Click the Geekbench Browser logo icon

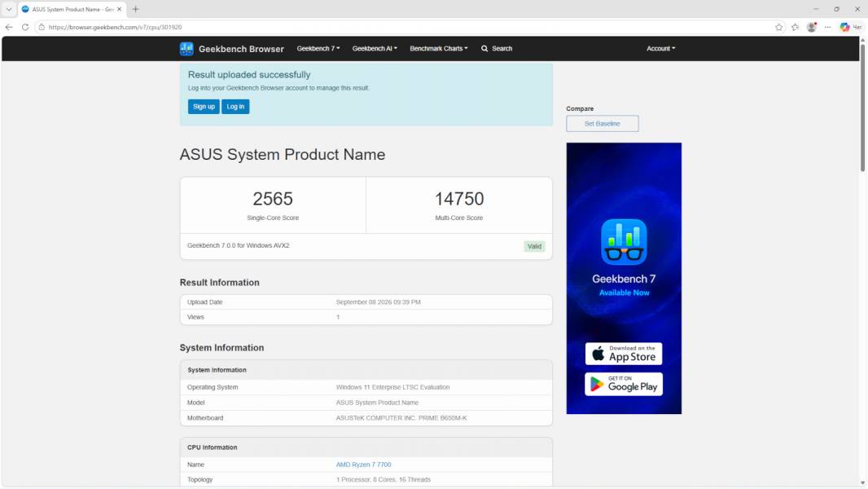186,49
